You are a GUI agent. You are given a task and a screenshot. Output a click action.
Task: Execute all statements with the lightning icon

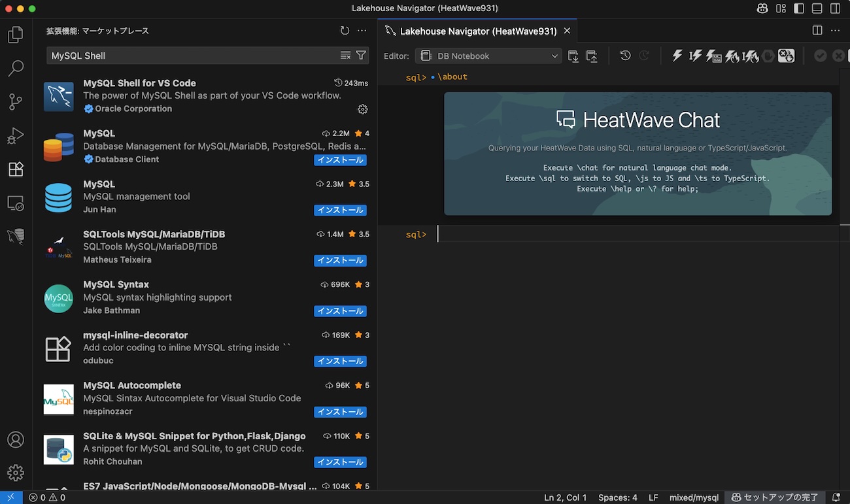(677, 56)
